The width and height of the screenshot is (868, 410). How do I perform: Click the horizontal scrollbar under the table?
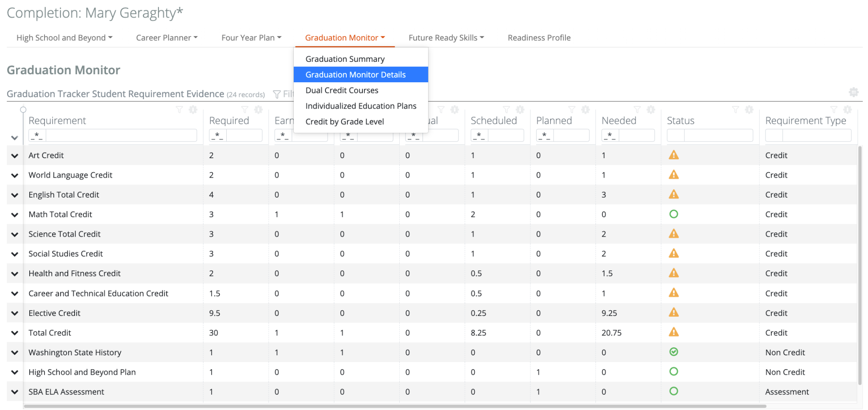coord(395,406)
